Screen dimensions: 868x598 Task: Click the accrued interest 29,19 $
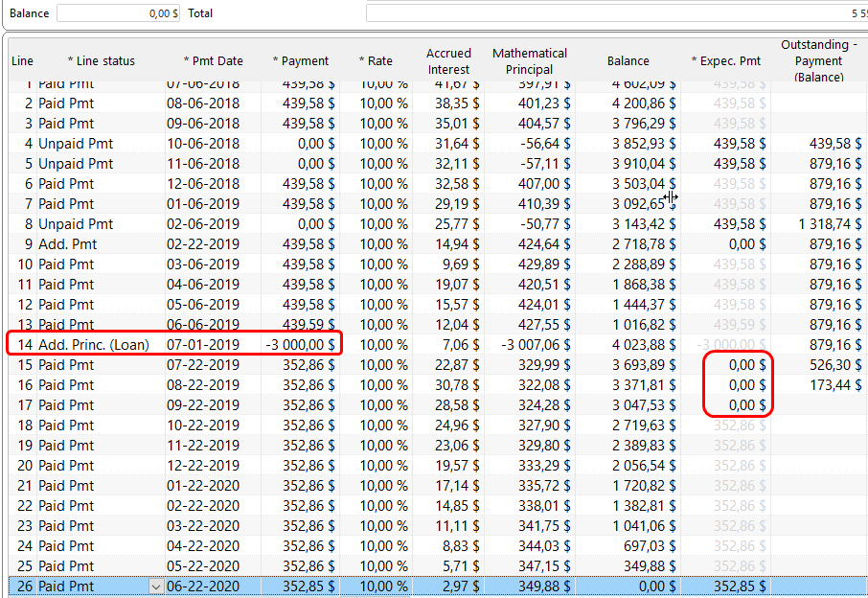(x=457, y=204)
